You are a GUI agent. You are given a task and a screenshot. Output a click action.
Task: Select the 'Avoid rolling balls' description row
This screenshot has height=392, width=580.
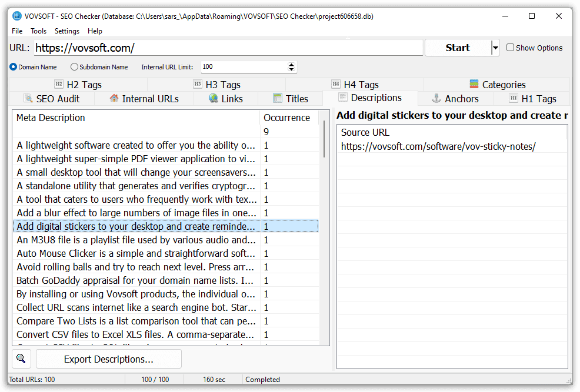166,267
